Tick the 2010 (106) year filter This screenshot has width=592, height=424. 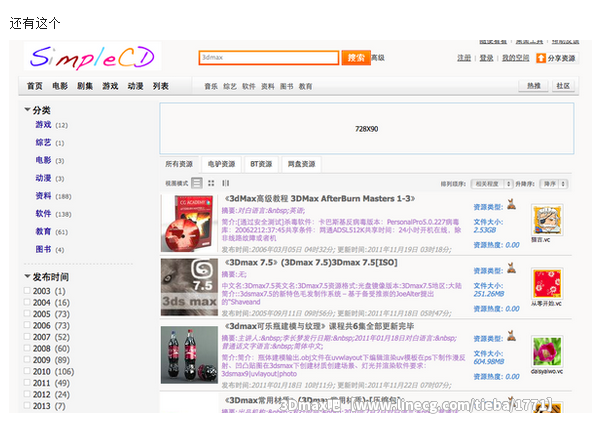pos(27,371)
